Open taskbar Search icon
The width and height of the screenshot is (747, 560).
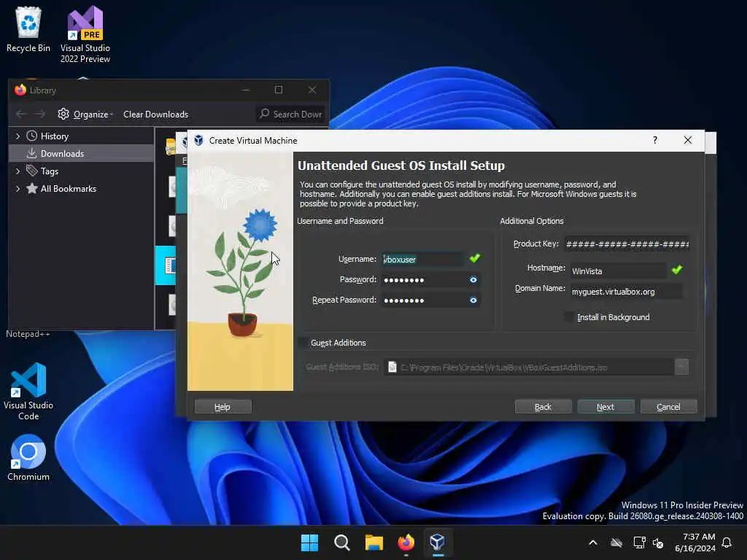[342, 542]
